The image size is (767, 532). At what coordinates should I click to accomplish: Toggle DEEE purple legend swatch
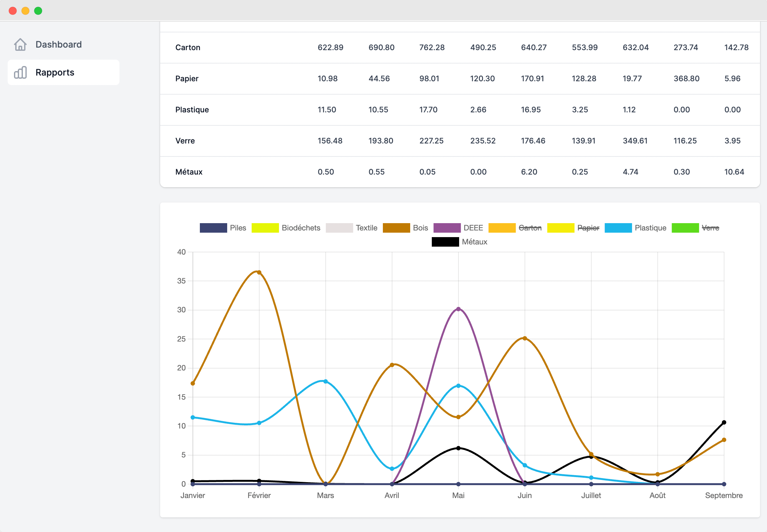click(447, 228)
